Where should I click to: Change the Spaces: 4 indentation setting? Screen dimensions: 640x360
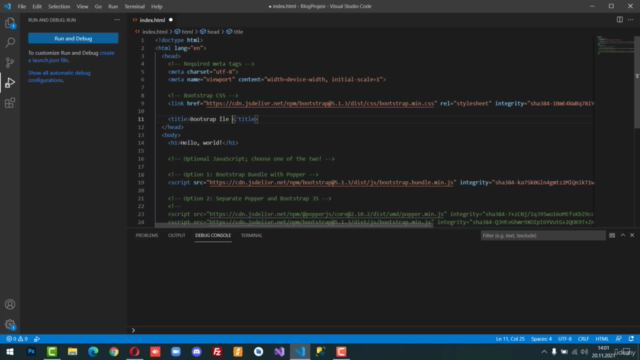(541, 339)
